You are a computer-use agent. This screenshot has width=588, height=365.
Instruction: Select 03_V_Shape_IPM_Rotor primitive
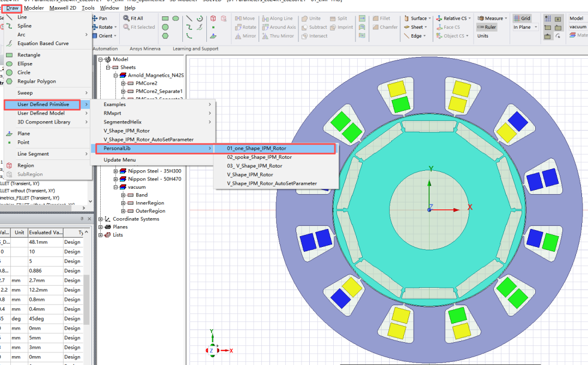point(276,166)
